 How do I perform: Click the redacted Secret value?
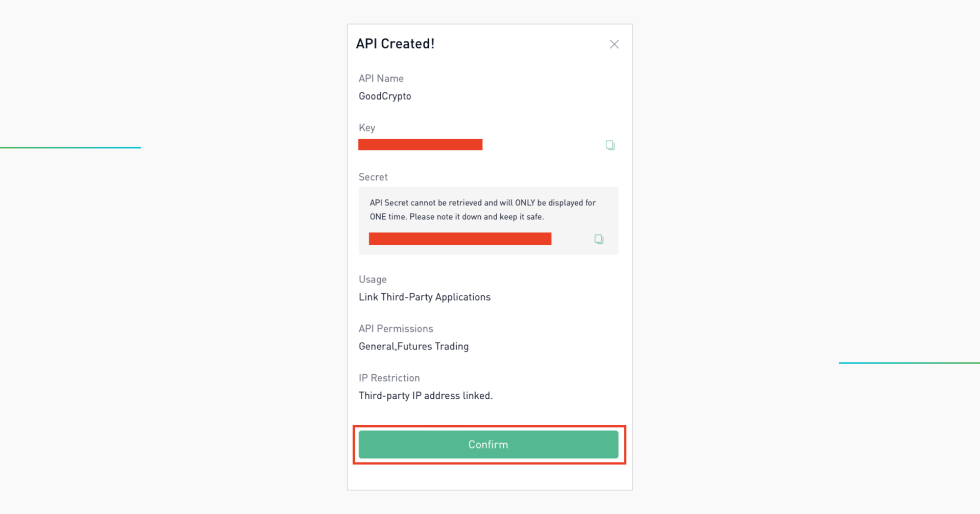[460, 239]
